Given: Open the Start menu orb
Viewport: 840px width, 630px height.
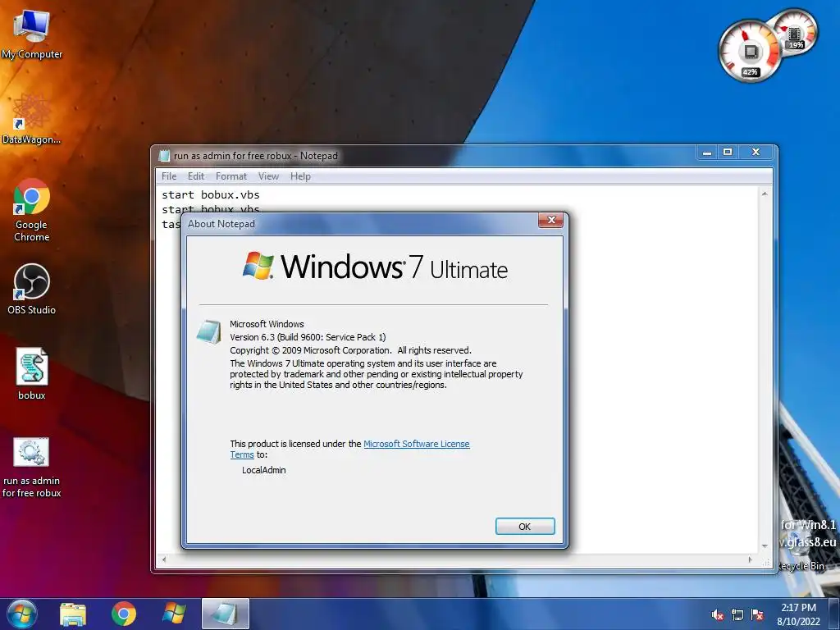Looking at the screenshot, I should [22, 614].
